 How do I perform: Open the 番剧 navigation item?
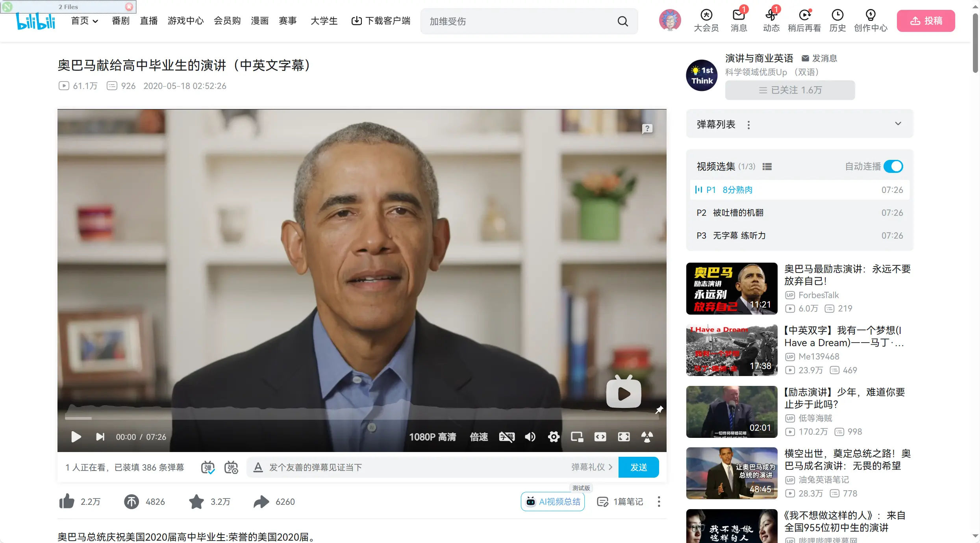[x=120, y=21]
